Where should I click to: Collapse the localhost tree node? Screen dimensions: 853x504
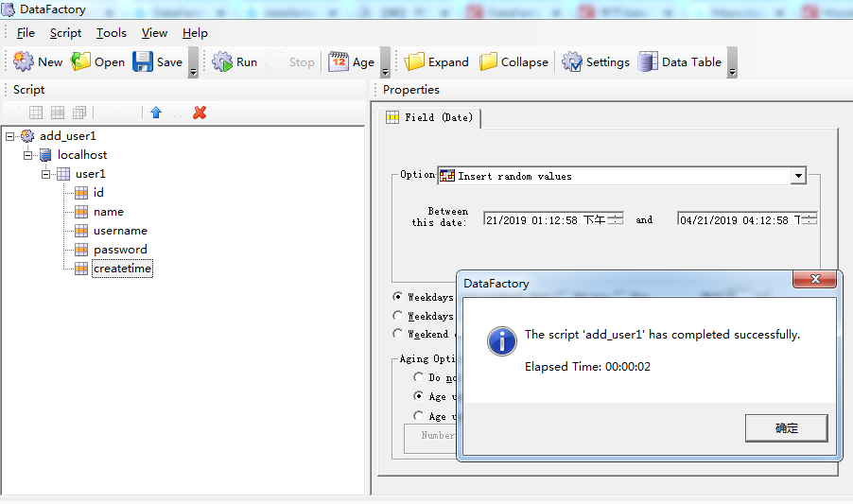pyautogui.click(x=27, y=155)
